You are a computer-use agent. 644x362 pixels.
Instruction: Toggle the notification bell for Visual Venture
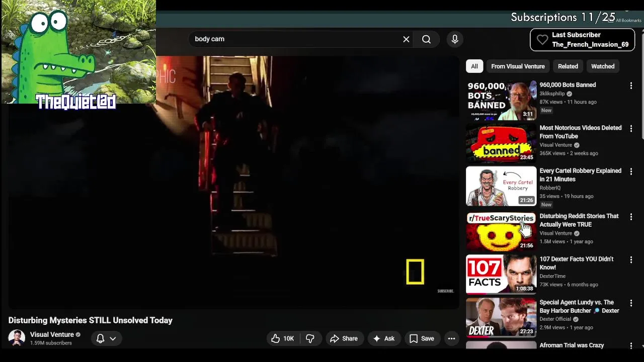click(100, 339)
